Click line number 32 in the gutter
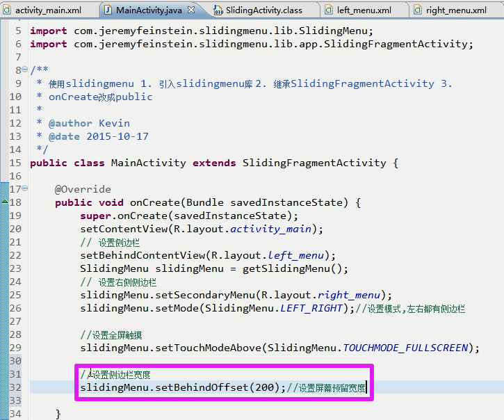The width and height of the screenshot is (504, 420). [x=15, y=387]
